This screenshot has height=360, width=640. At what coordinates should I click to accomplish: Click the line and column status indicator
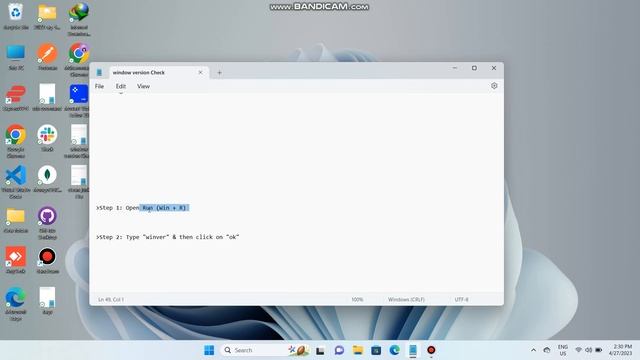(111, 300)
